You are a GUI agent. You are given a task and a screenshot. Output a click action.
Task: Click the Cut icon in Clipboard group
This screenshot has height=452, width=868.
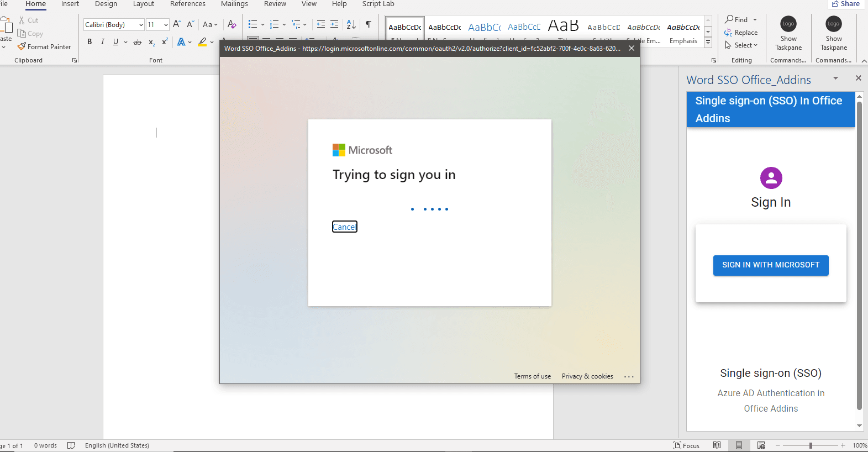click(22, 20)
